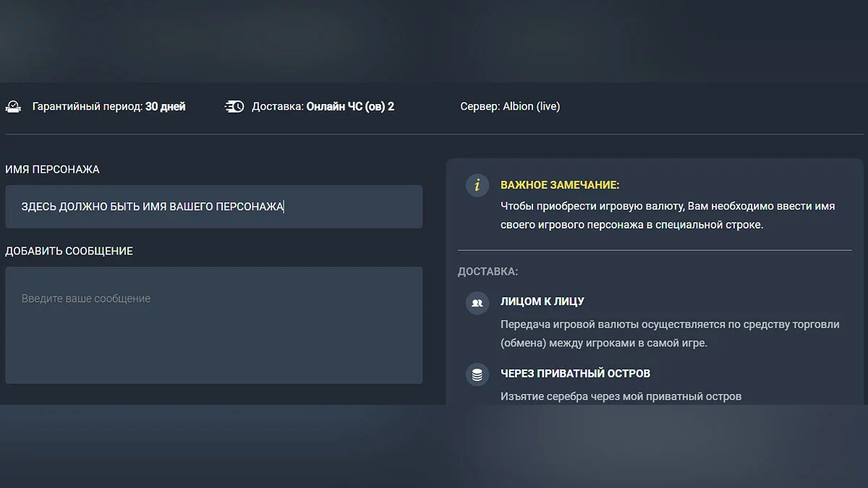Click the ЧЕРЕЗ ПРИВАТНЫЙ ОСТРОВ heading

pyautogui.click(x=575, y=374)
